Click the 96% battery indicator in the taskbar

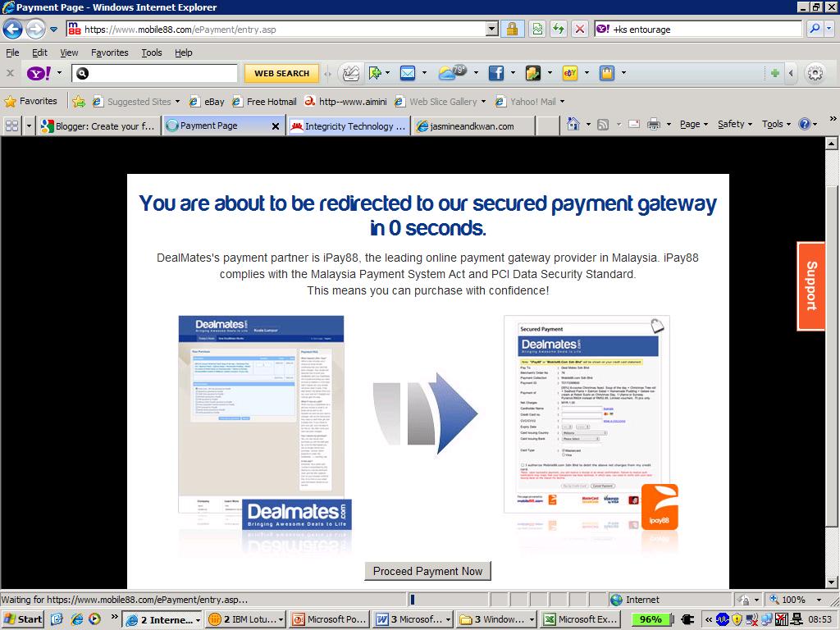tap(651, 619)
